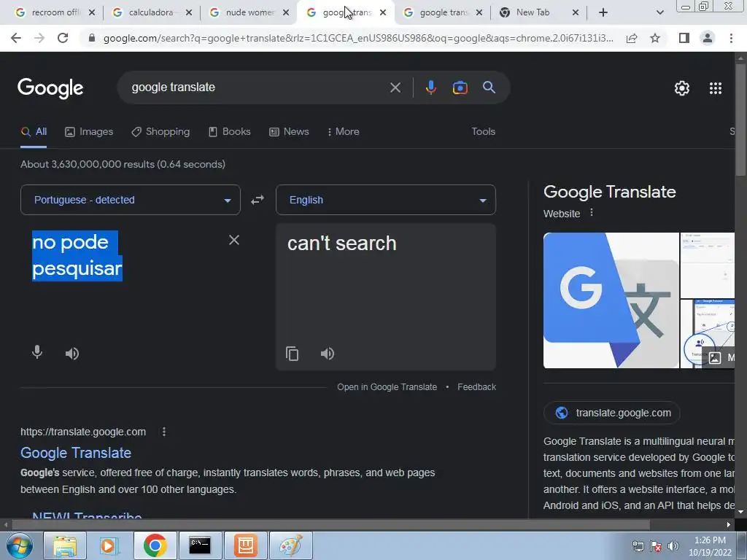Copy the English translation
747x560 pixels.
(x=292, y=354)
